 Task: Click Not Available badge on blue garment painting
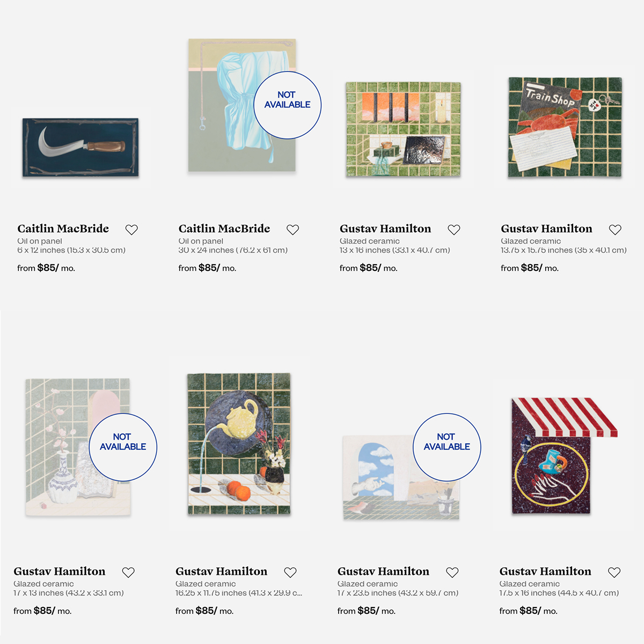(287, 105)
